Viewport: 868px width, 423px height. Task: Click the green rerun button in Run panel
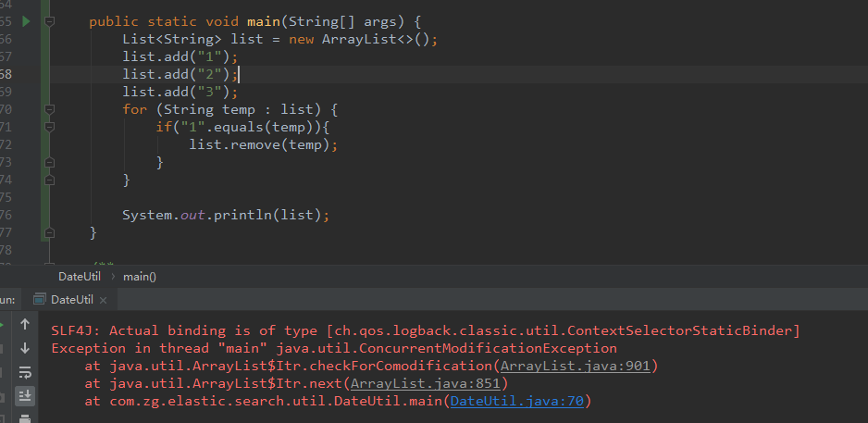tap(3, 325)
